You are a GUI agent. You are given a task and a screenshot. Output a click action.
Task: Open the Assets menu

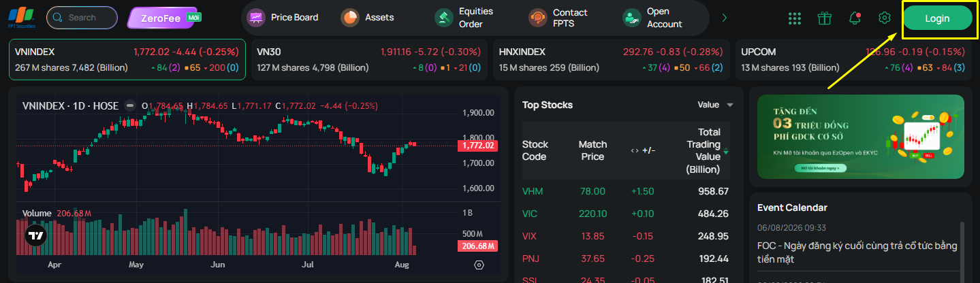point(367,18)
